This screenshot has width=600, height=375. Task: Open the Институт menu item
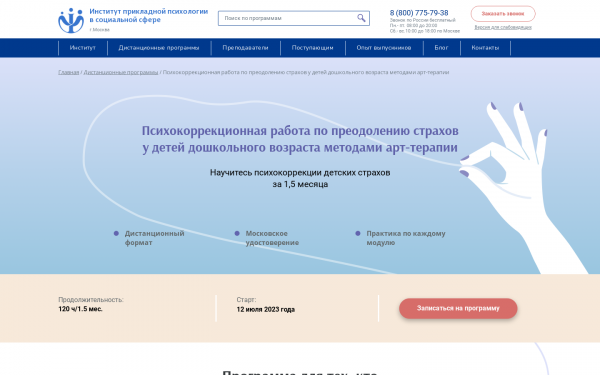click(83, 48)
